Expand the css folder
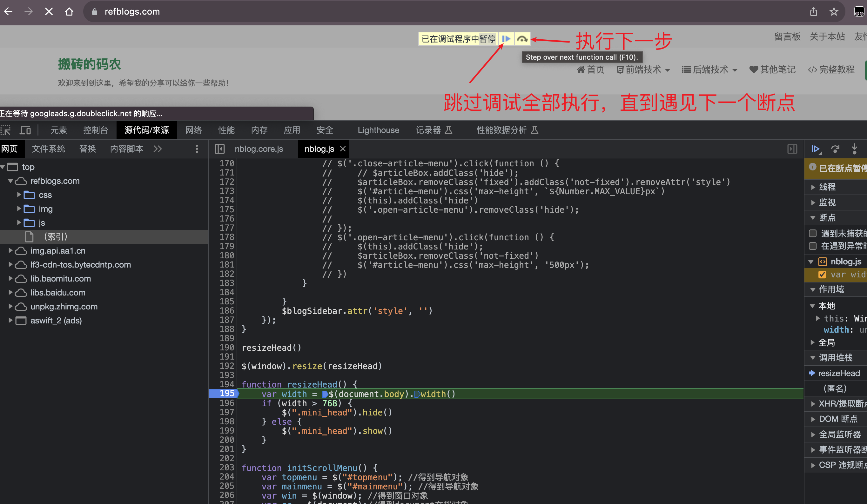867x504 pixels. (19, 195)
